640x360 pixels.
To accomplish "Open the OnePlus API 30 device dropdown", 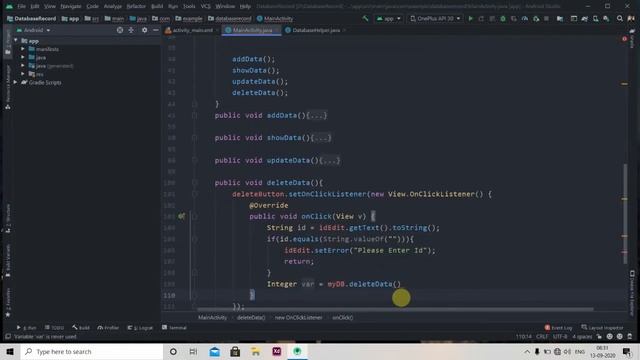I will coord(435,18).
